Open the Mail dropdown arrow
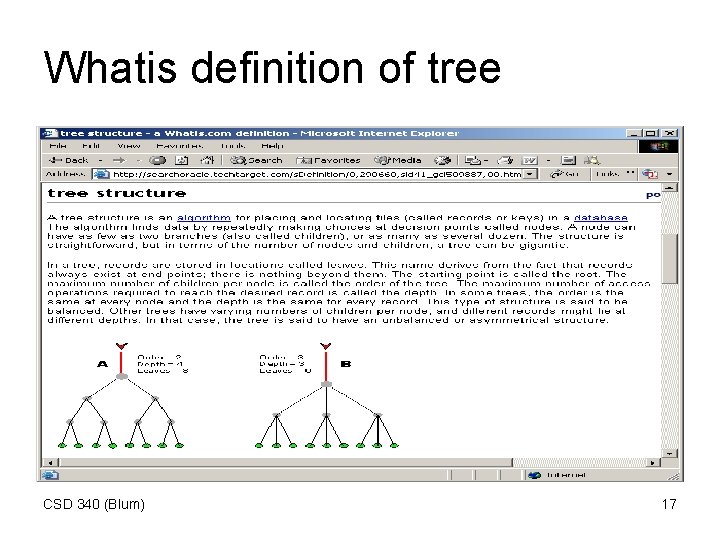The height and width of the screenshot is (540, 720). pyautogui.click(x=486, y=161)
